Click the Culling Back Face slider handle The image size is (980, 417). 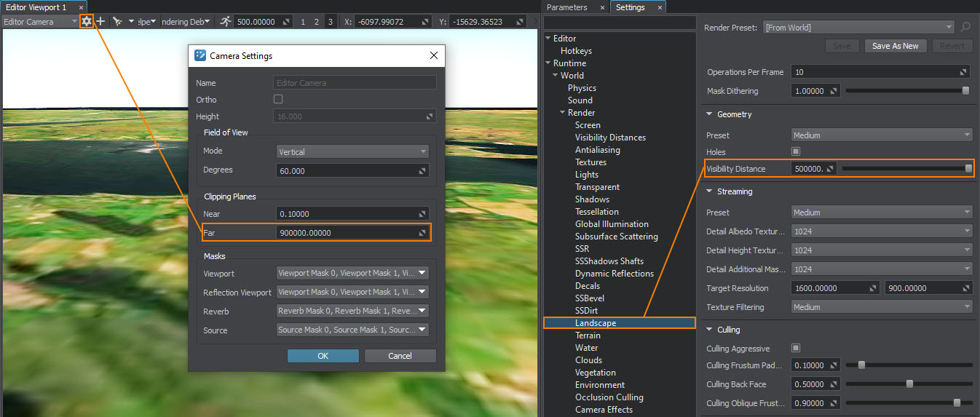(x=909, y=384)
